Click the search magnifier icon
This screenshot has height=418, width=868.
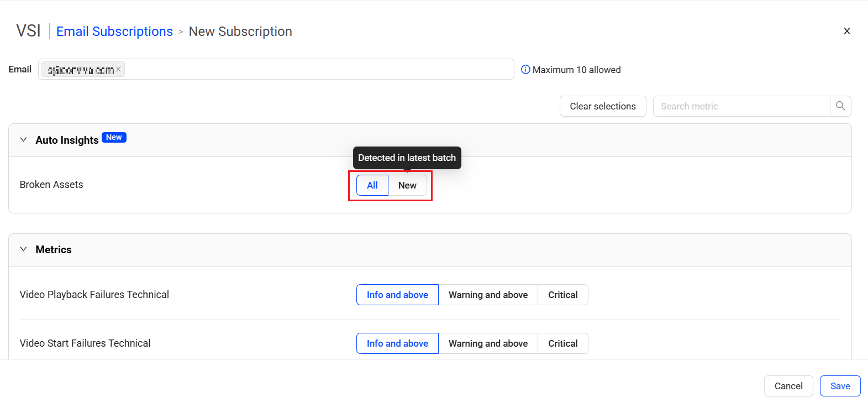(x=840, y=106)
